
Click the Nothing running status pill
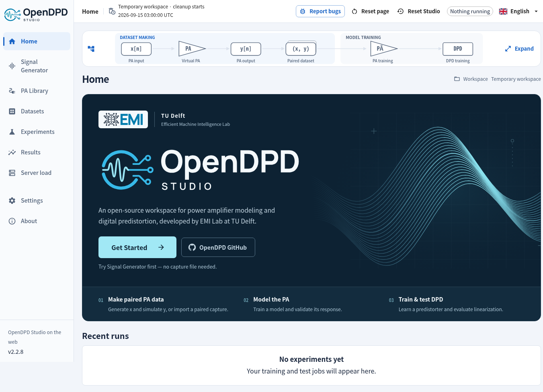pyautogui.click(x=470, y=11)
